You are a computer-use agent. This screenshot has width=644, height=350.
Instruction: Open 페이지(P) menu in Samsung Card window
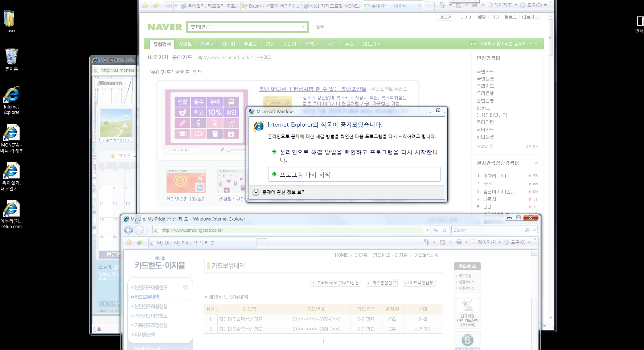click(x=486, y=242)
